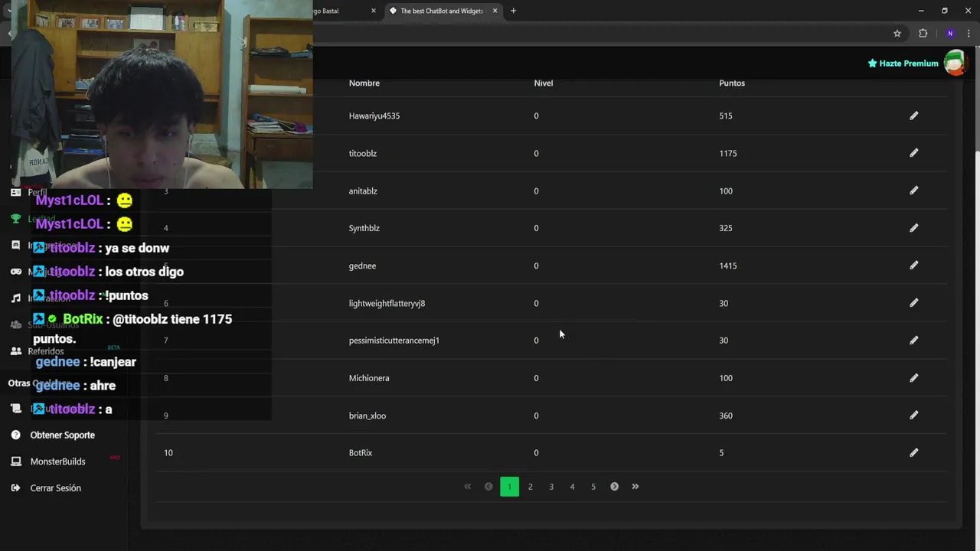980x551 pixels.
Task: Select the name Synthblz
Action: click(364, 228)
